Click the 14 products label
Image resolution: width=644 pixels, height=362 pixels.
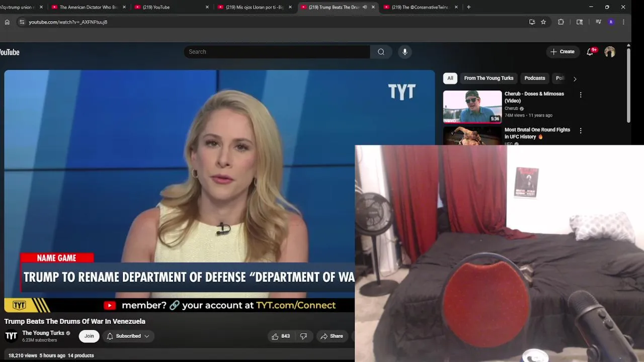pos(81,355)
